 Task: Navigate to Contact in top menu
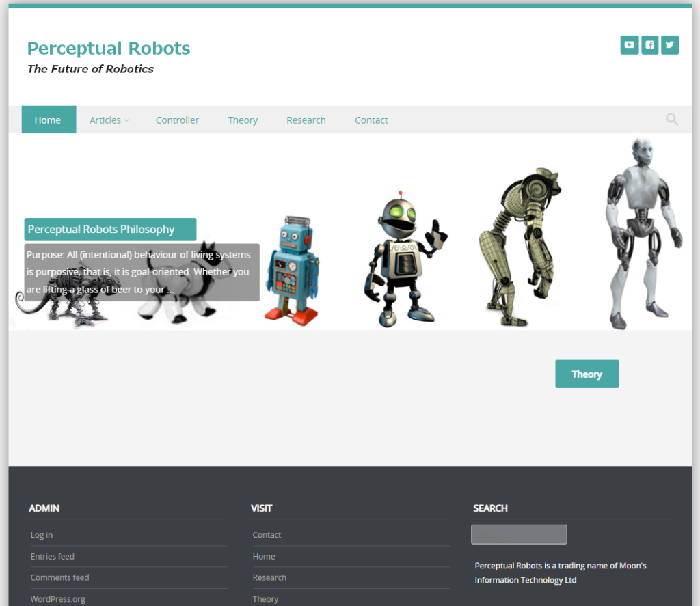[371, 120]
